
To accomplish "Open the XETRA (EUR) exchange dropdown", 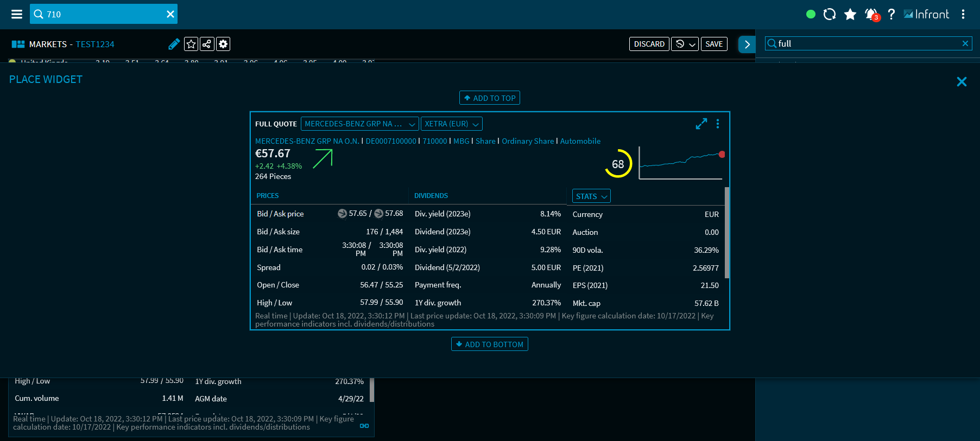I will [451, 124].
